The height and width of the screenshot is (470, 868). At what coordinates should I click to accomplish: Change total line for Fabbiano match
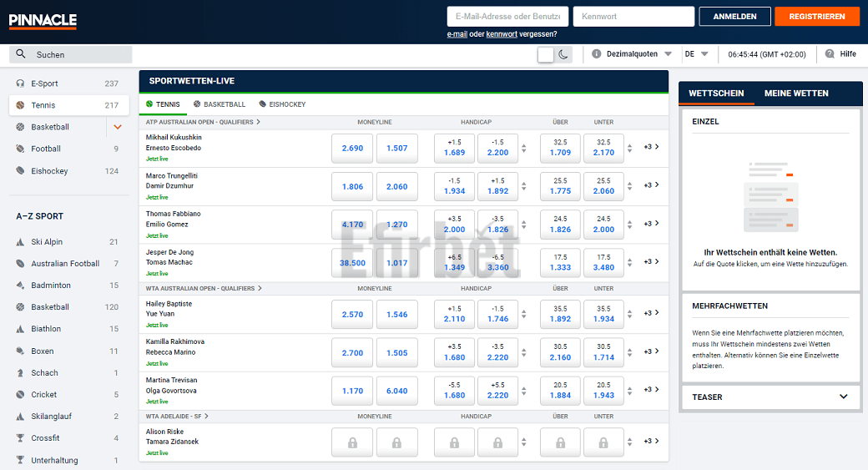click(x=629, y=225)
